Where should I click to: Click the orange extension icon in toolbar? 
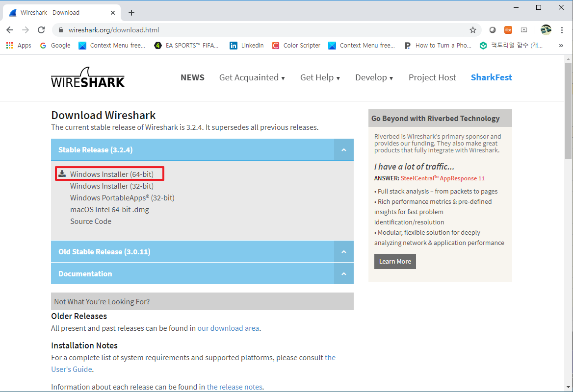(x=508, y=30)
